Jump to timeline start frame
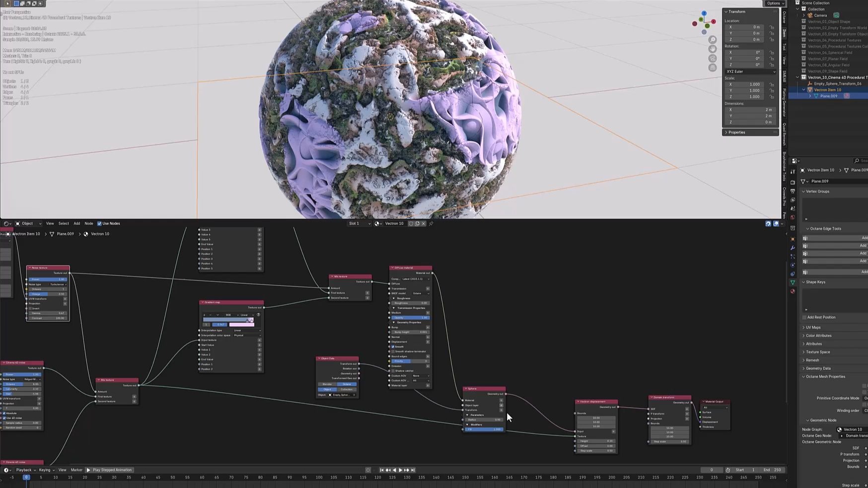868x488 pixels. point(382,470)
